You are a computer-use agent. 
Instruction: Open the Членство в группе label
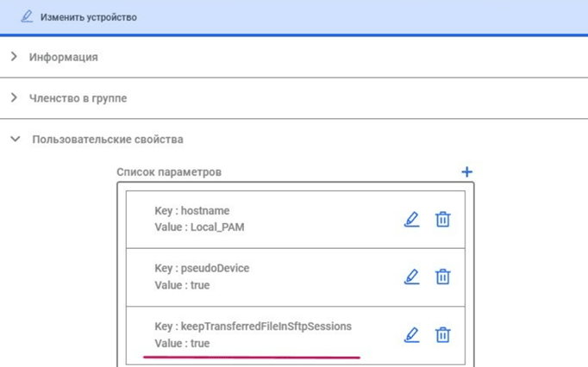pos(78,98)
